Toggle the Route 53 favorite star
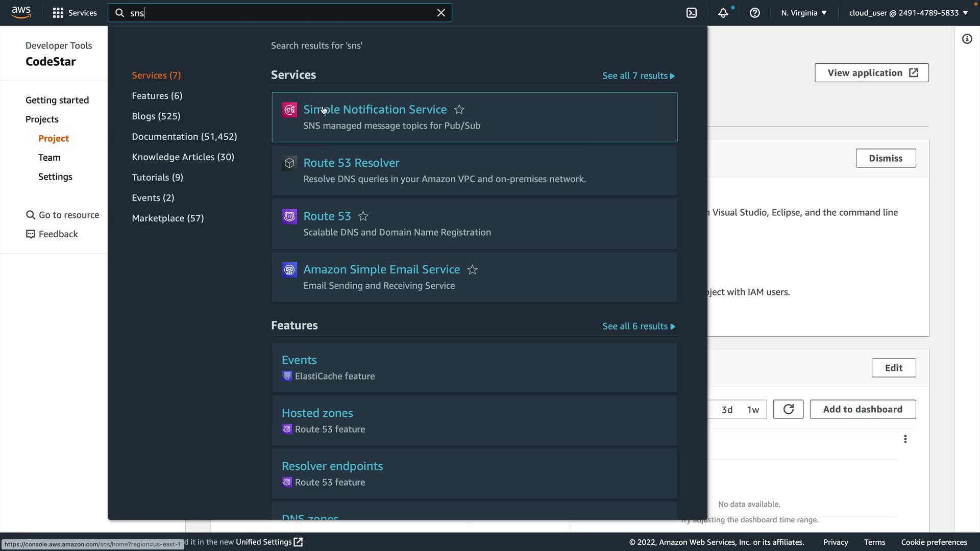 363,216
